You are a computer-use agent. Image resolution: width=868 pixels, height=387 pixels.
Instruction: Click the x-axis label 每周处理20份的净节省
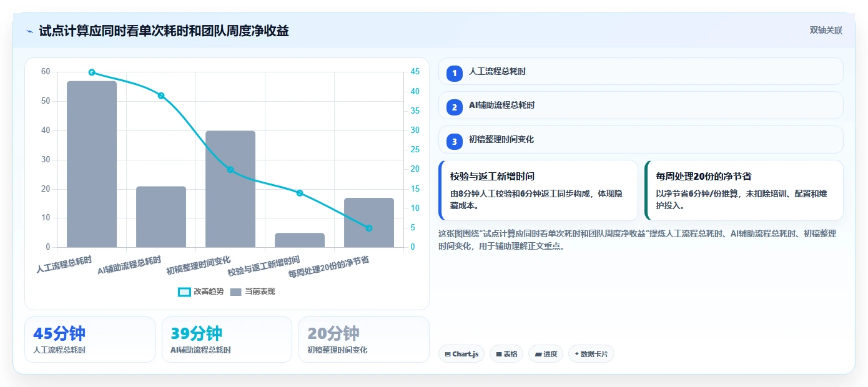(328, 267)
